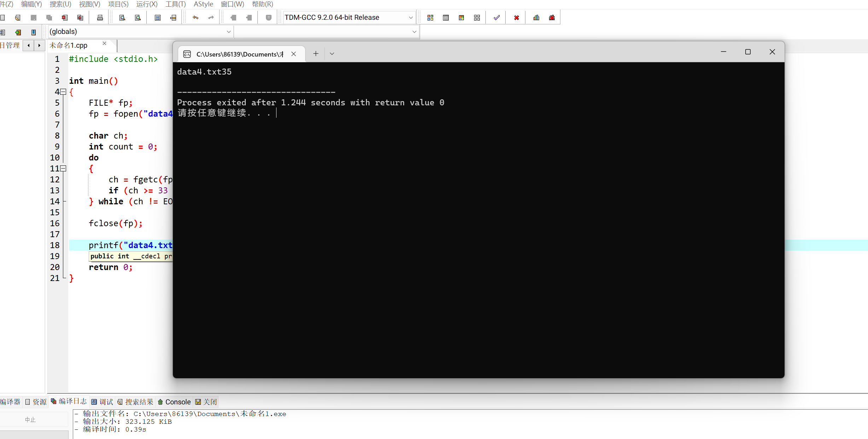Collapse the do-while block fold at line 11
The width and height of the screenshot is (868, 439).
(x=63, y=169)
